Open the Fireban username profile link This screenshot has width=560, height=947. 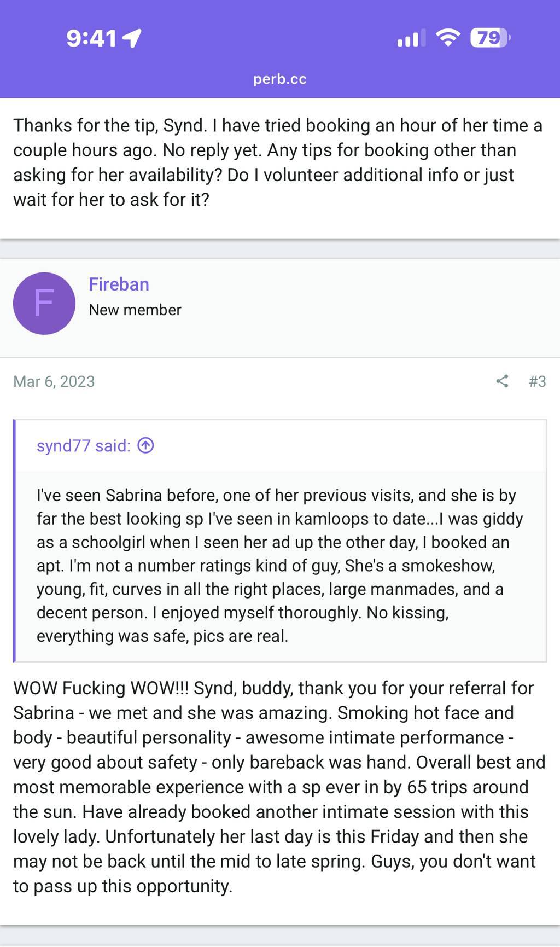[x=119, y=284]
